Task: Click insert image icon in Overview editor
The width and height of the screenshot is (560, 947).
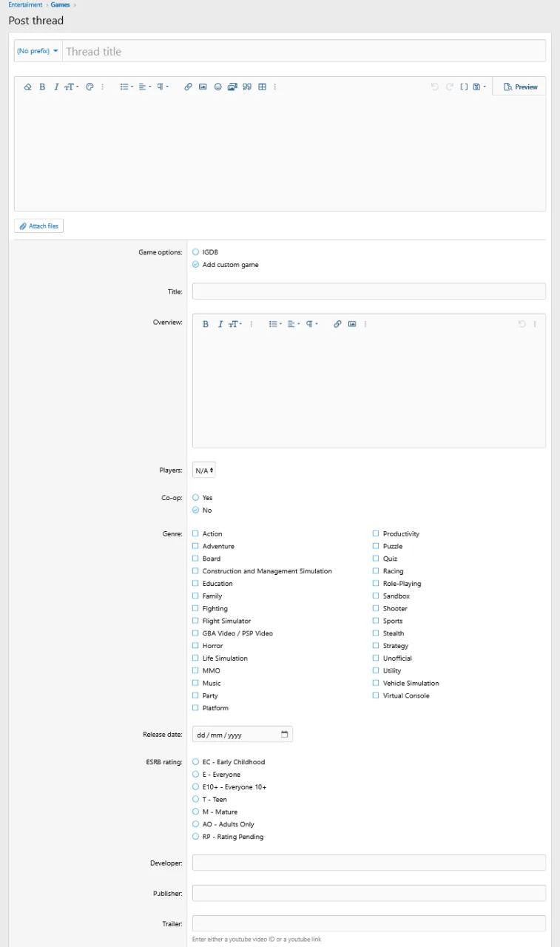Action: (x=352, y=324)
